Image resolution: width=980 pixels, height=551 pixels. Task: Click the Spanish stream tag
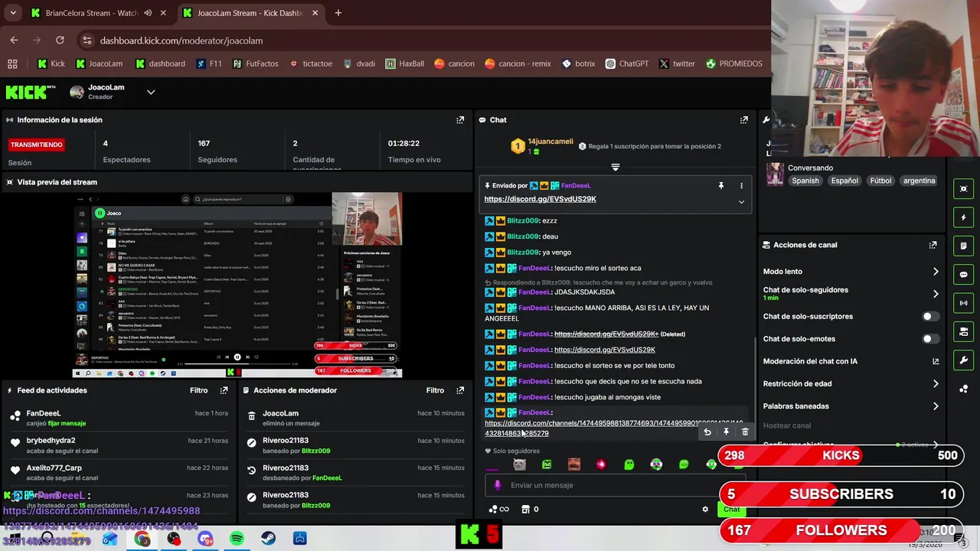(x=805, y=181)
